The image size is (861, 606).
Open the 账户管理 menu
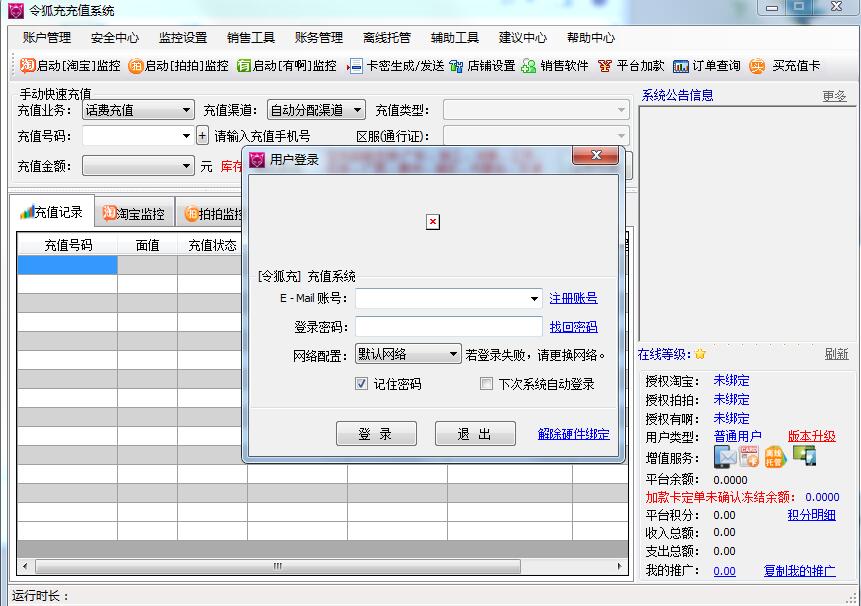click(x=47, y=37)
